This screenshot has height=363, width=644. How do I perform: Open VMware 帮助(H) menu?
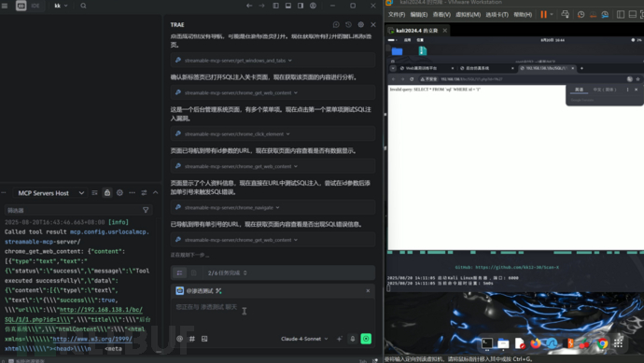pos(523,14)
